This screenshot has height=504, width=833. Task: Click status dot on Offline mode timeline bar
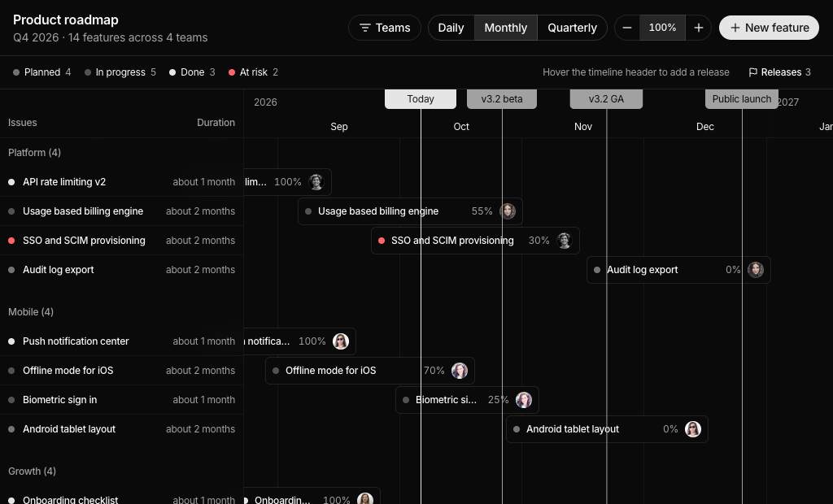point(276,371)
